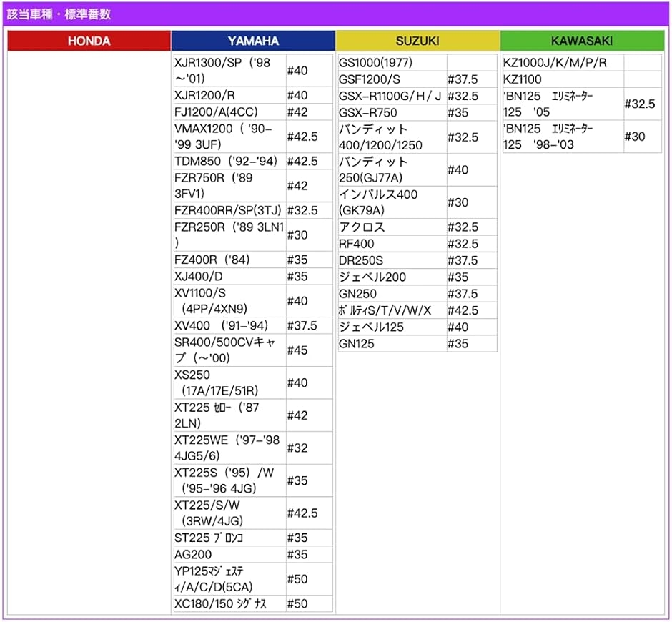Click the DR250S cell
This screenshot has width=672, height=622.
pos(392,261)
